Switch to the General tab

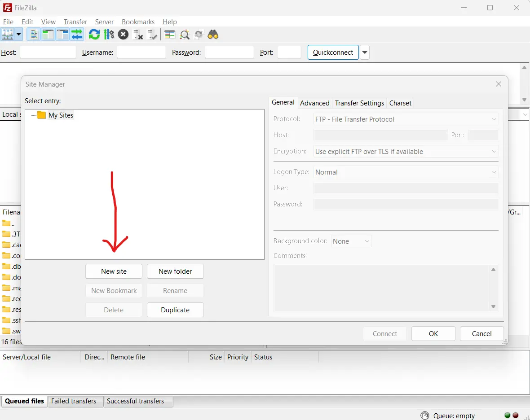(283, 102)
